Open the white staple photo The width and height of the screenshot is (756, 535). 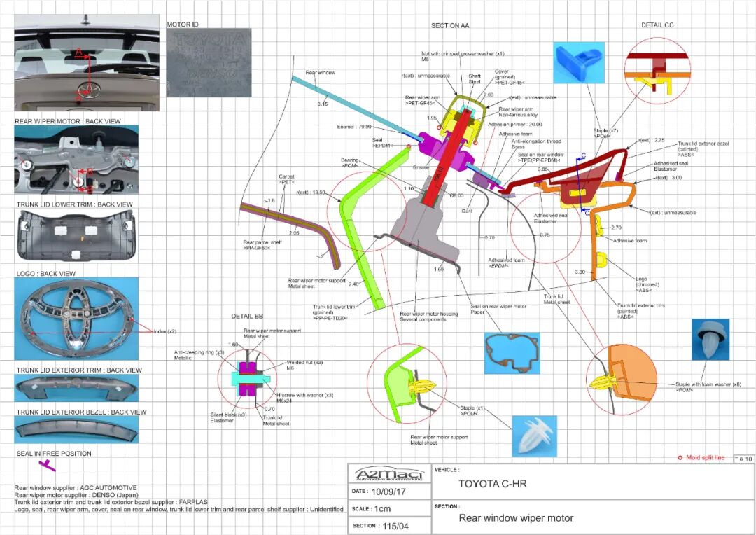pyautogui.click(x=534, y=436)
